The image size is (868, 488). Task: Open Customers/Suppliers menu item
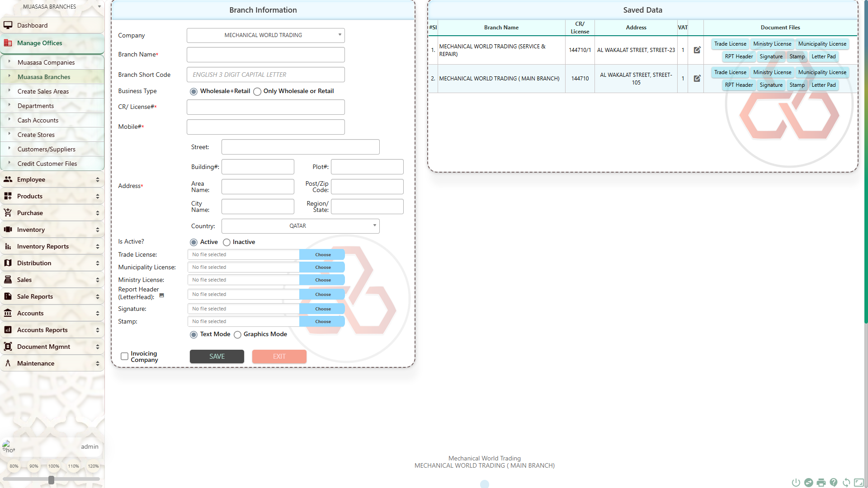tap(46, 149)
